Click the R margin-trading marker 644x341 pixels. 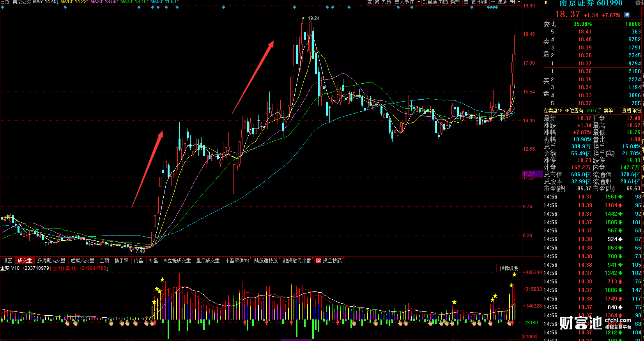(546, 3)
